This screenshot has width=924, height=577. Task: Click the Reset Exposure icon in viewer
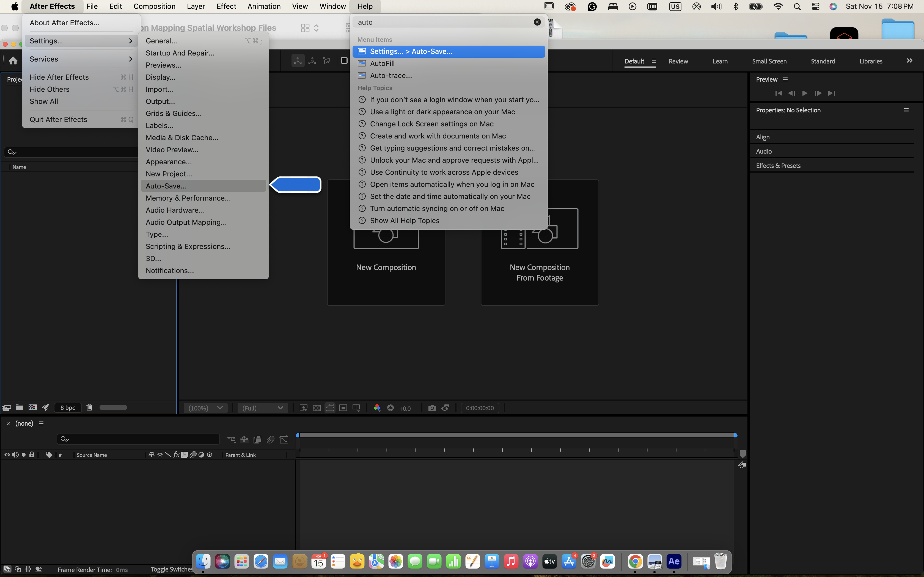point(390,408)
